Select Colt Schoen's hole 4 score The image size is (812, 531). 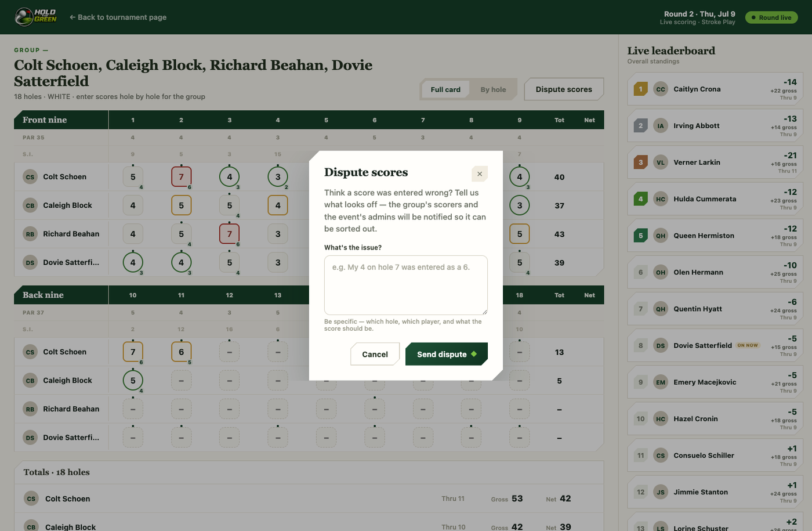278,177
